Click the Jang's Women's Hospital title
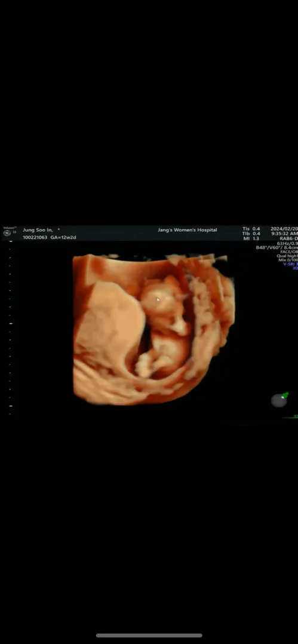 point(188,230)
